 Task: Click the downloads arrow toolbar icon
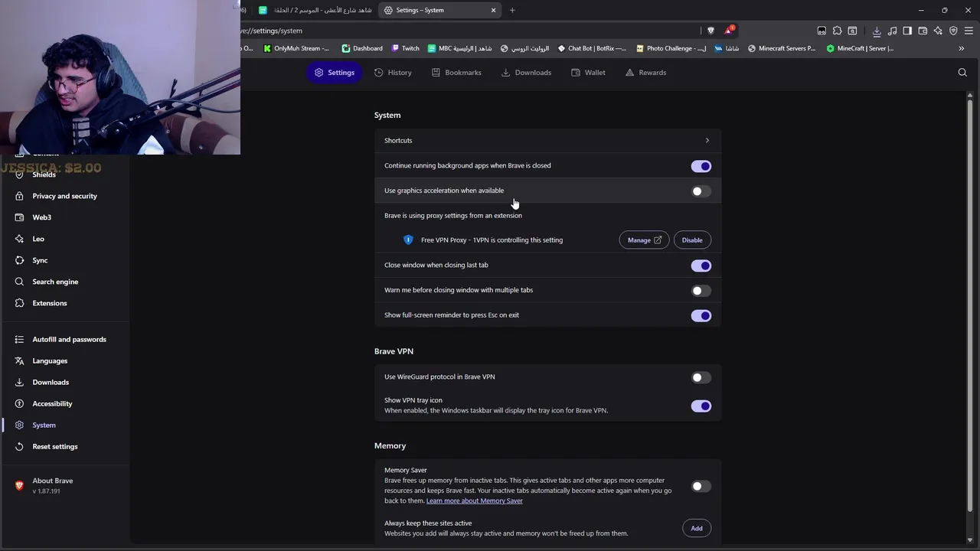pos(877,31)
